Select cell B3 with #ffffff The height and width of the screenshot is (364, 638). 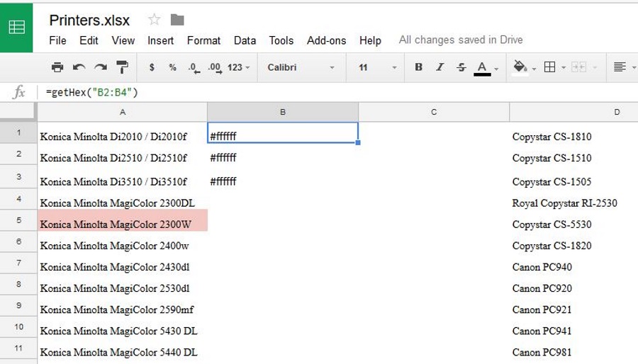click(283, 177)
